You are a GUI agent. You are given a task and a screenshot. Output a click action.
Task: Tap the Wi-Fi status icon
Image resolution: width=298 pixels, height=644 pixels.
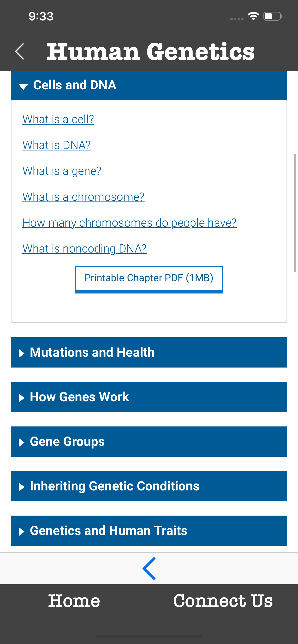(x=253, y=16)
